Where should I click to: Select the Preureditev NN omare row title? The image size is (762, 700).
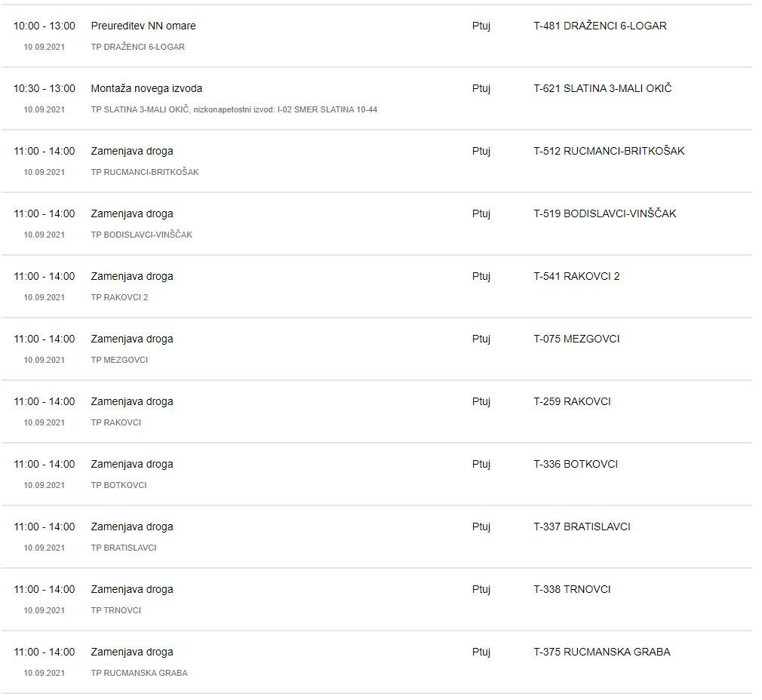tap(143, 26)
